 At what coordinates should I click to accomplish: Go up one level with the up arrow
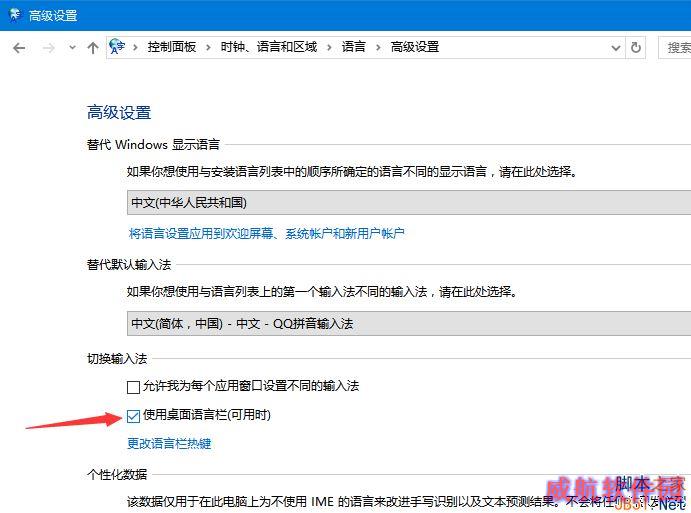[93, 48]
